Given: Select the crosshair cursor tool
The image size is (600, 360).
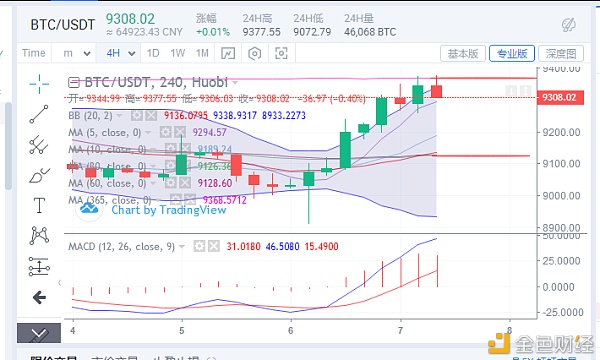Looking at the screenshot, I should click(x=39, y=84).
